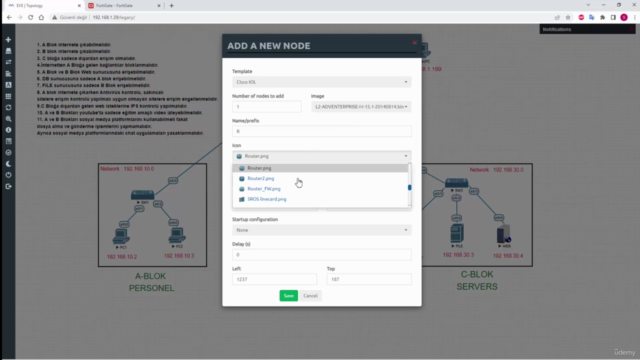Open a new browser tab

point(171,6)
